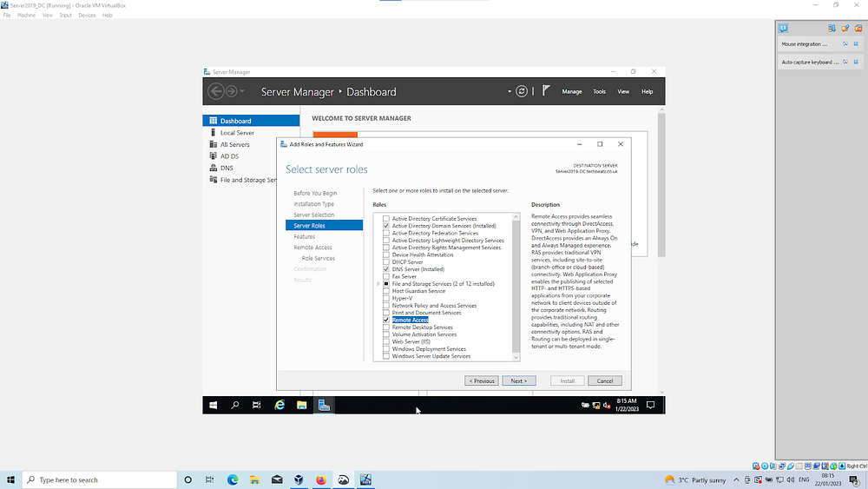
Task: Open Manage menu in Server Manager
Action: tap(572, 91)
